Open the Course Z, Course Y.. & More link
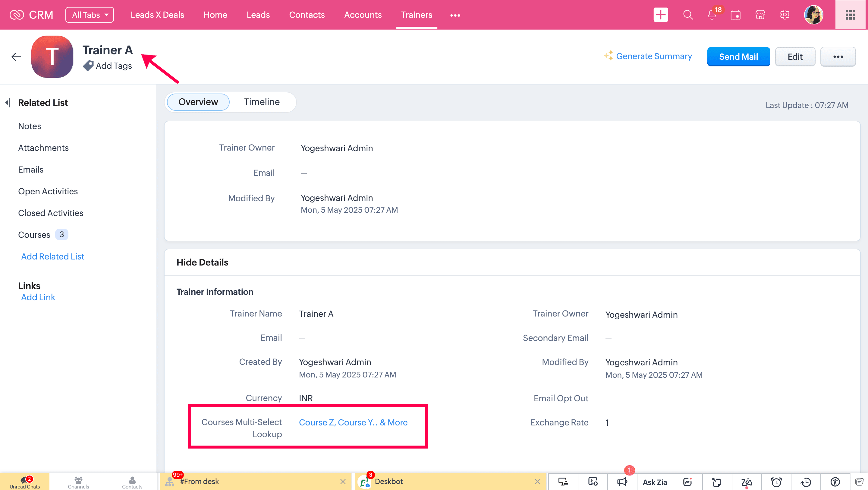This screenshot has width=868, height=490. (x=353, y=422)
